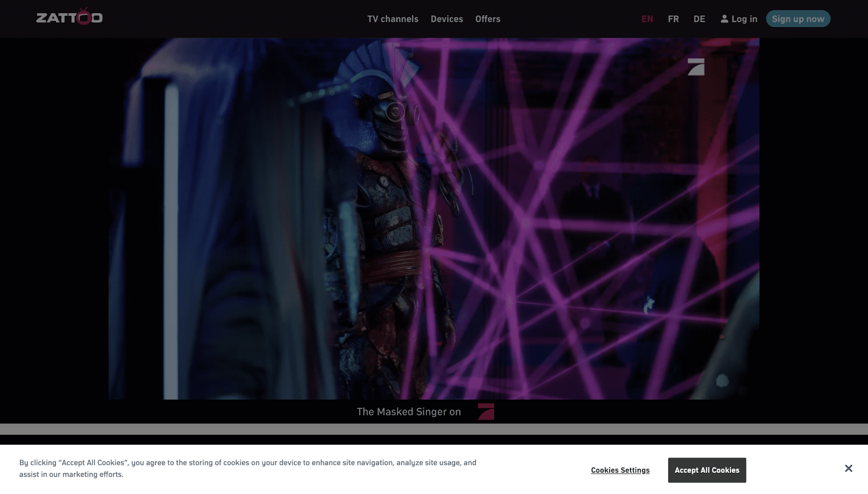Close the cookie banner
868x494 pixels.
click(x=848, y=469)
